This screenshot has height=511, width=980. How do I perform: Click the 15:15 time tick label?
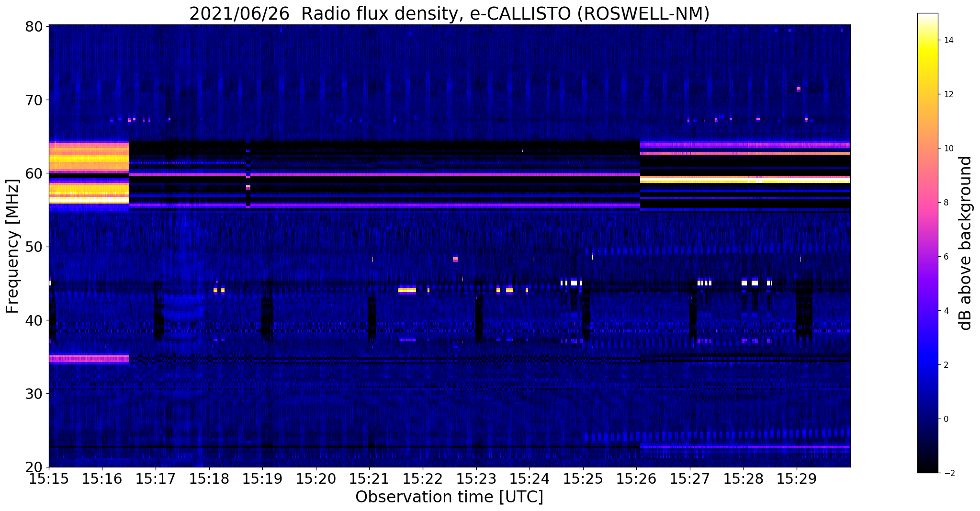(49, 478)
